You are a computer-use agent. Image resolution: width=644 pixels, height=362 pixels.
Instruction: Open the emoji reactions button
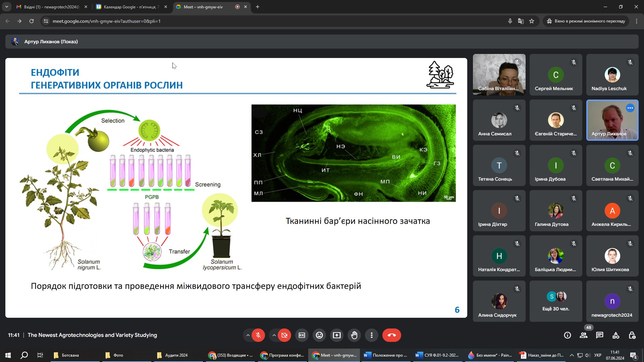pos(319,335)
